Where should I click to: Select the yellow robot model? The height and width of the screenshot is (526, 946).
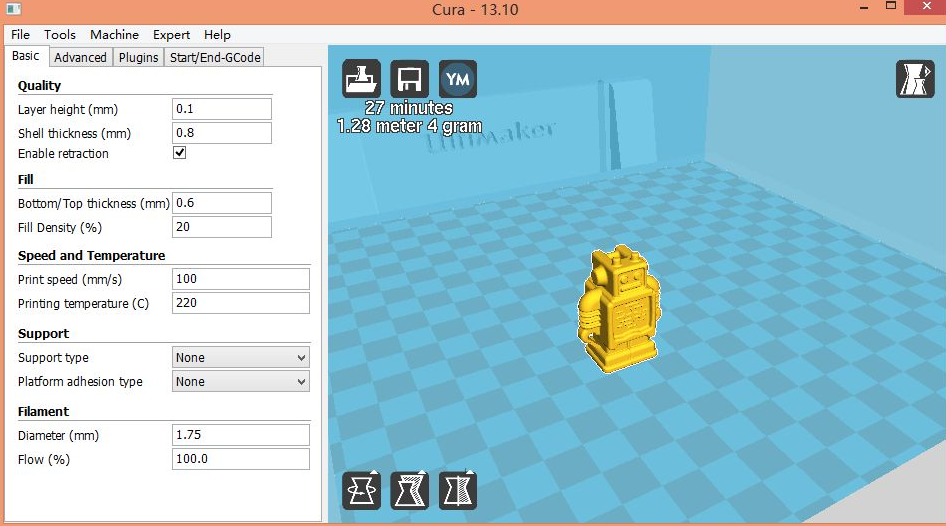[x=618, y=312]
